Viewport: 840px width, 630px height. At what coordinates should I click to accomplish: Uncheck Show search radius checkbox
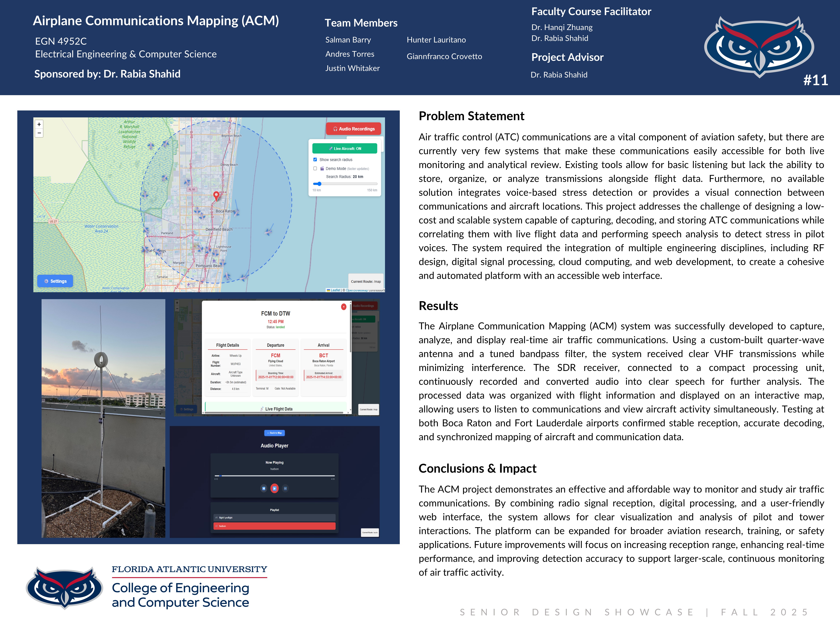315,160
